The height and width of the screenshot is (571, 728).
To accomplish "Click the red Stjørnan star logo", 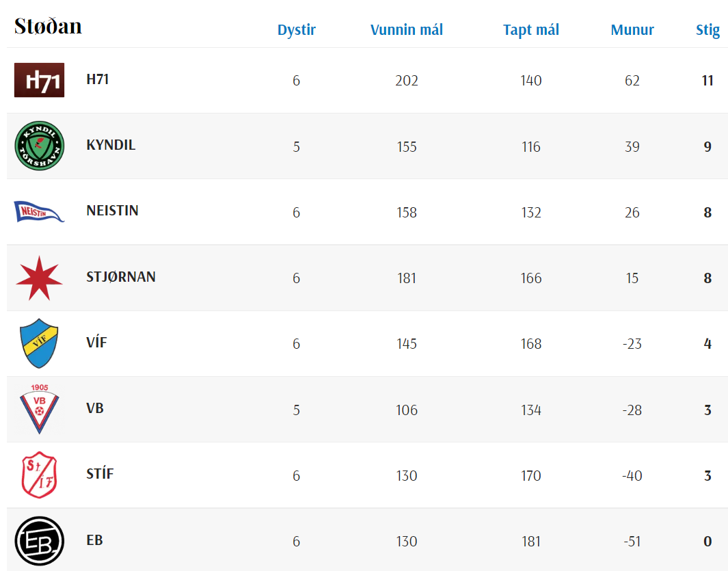I will (x=39, y=278).
